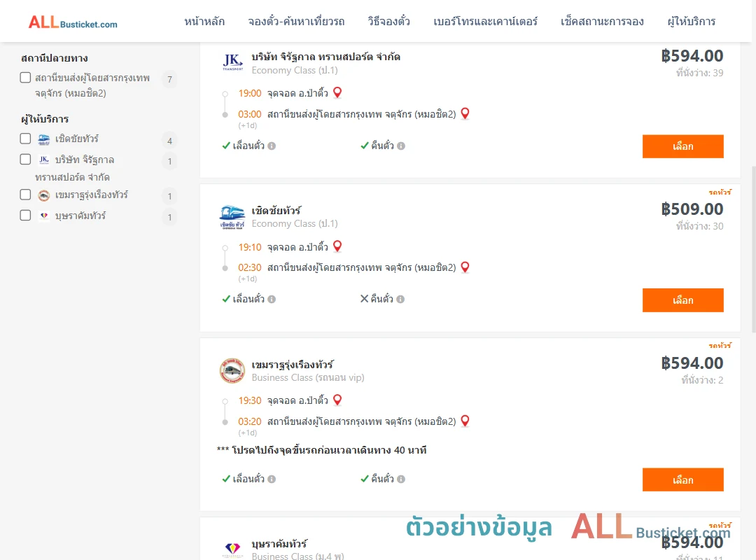The height and width of the screenshot is (560, 756).
Task: Check the เขมราฐรุ่งเรืองทัวร์ operator filter
Action: [26, 195]
